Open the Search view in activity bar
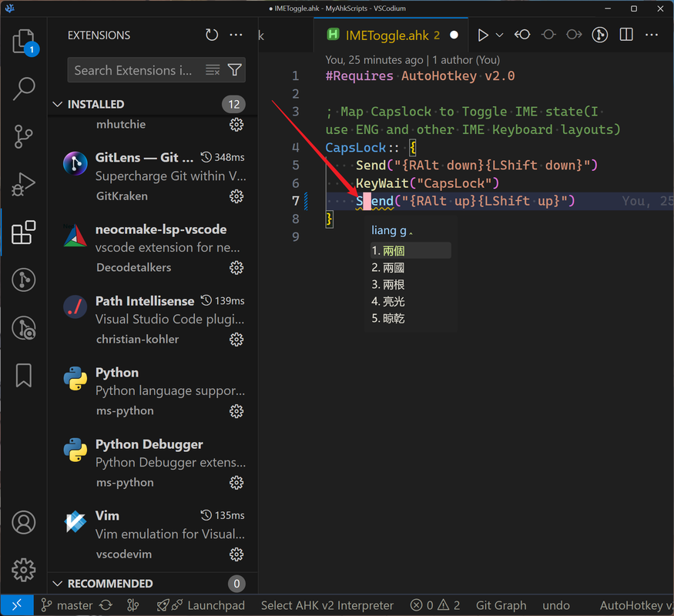This screenshot has height=616, width=674. (x=24, y=89)
